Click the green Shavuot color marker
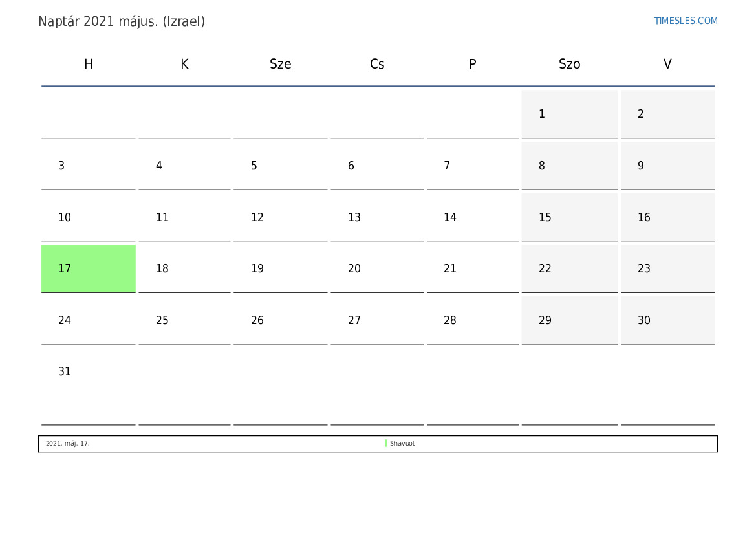 point(385,443)
